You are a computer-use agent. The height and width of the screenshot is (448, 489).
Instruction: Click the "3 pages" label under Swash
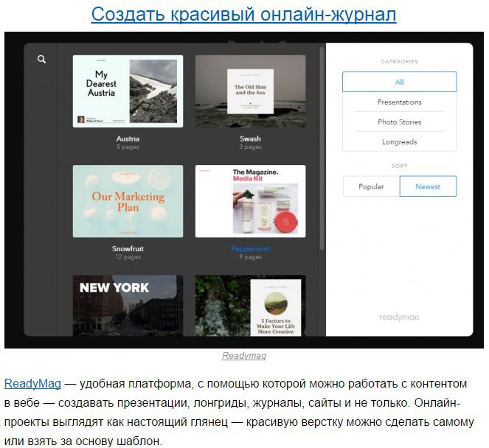pyautogui.click(x=251, y=147)
